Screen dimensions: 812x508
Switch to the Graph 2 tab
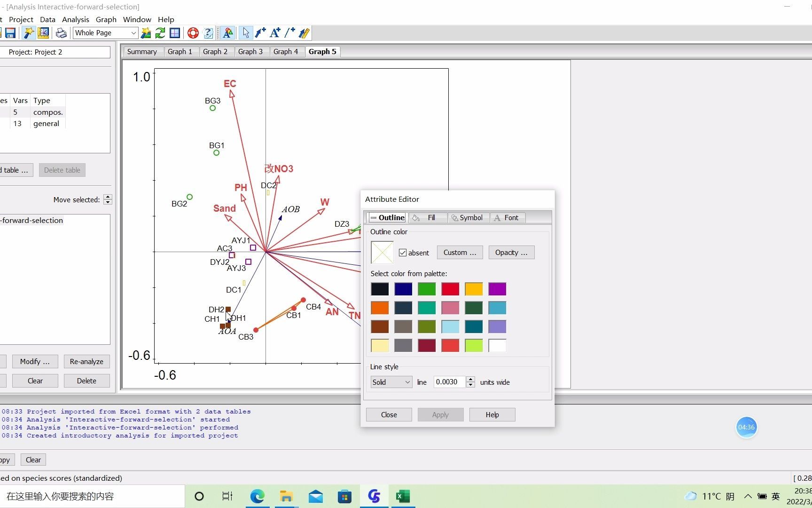(x=215, y=52)
